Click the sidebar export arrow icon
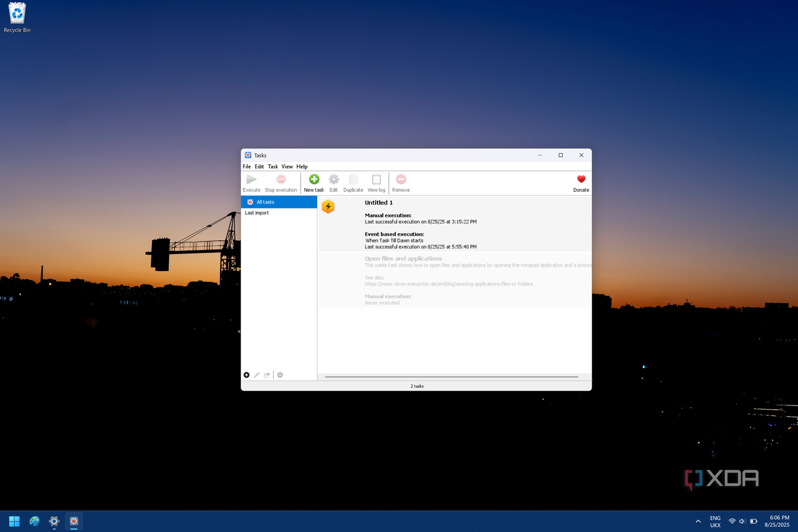Screen dimensions: 798x532 [267, 375]
